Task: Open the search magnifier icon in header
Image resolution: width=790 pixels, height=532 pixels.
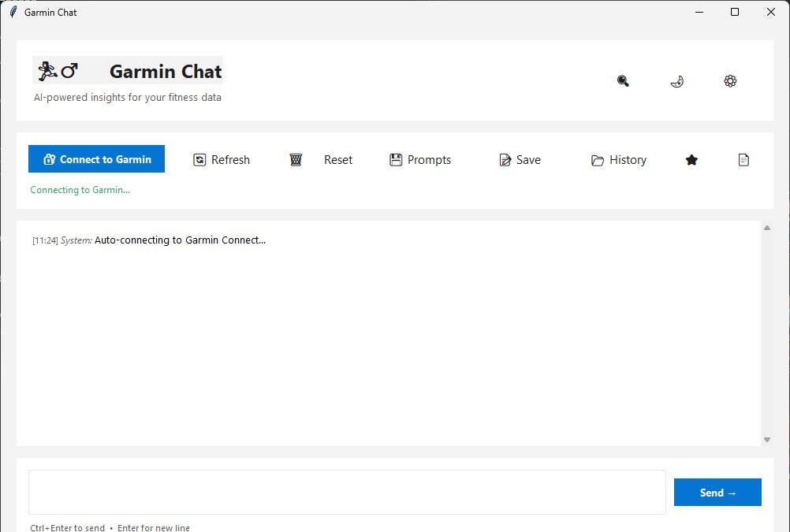Action: tap(623, 81)
